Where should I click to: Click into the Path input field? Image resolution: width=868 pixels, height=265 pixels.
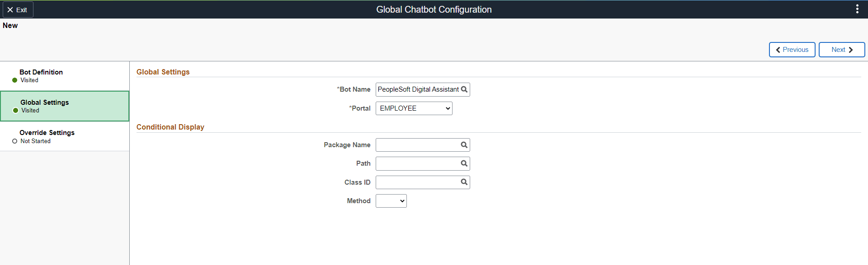point(418,163)
